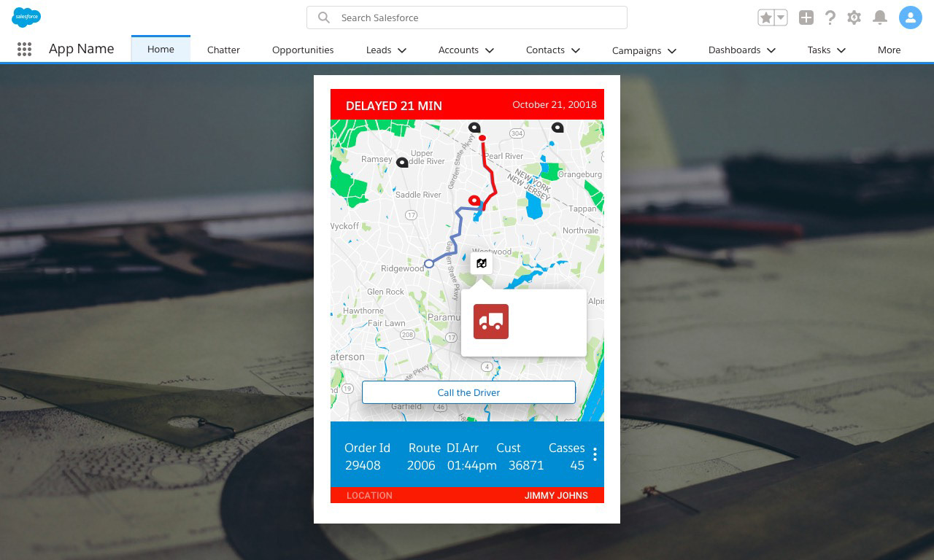Click the Ridgewood map label

click(402, 268)
